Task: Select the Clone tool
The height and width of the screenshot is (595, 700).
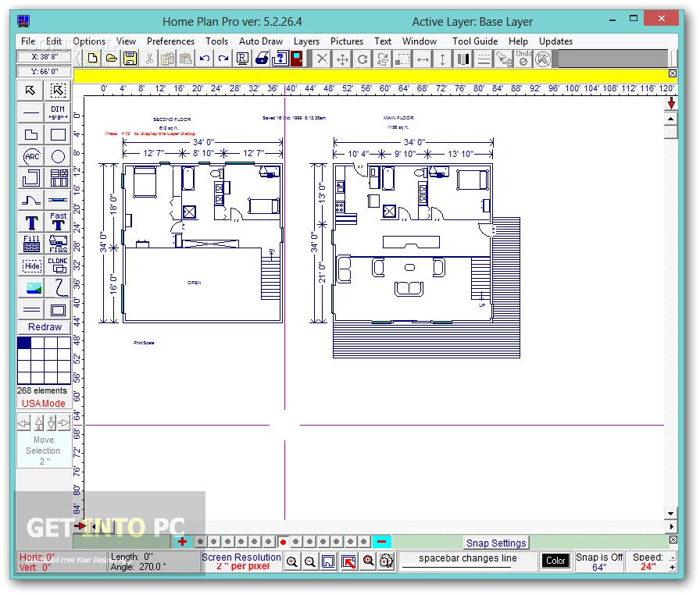Action: [59, 265]
